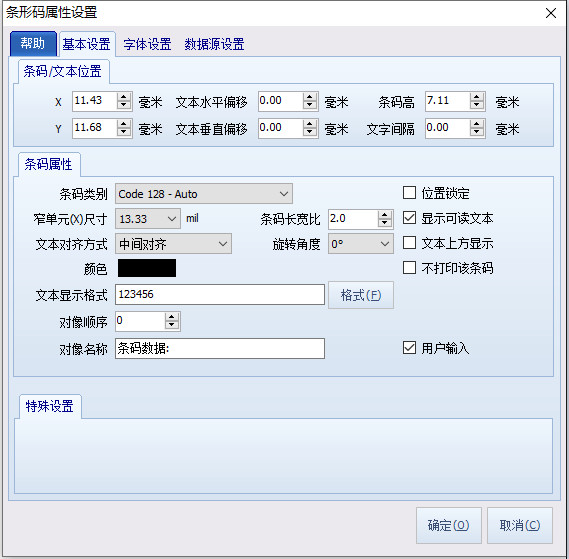569x559 pixels.
Task: Click the 对像名称 text field
Action: click(220, 348)
